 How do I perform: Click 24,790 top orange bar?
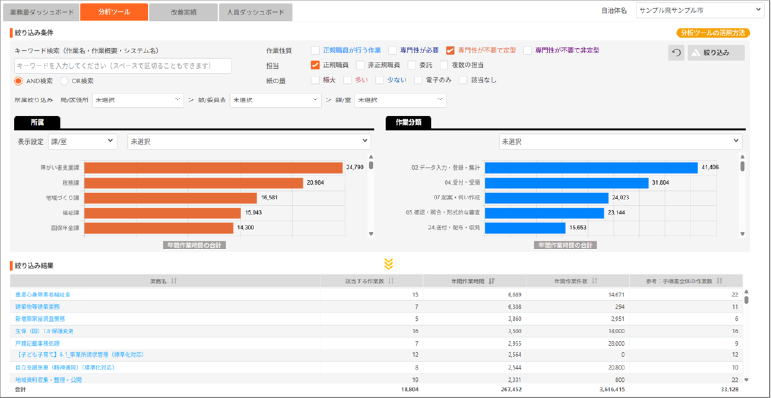coord(213,168)
